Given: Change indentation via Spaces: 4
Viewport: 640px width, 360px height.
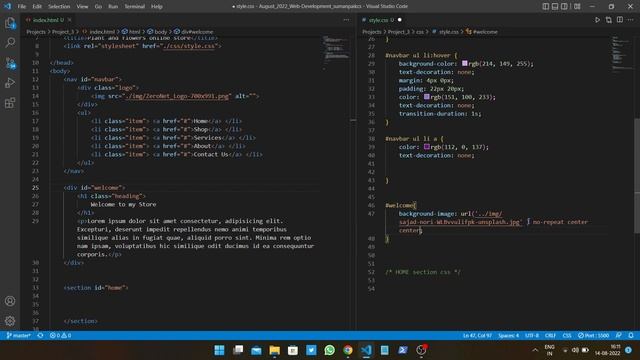Looking at the screenshot, I should 508,336.
